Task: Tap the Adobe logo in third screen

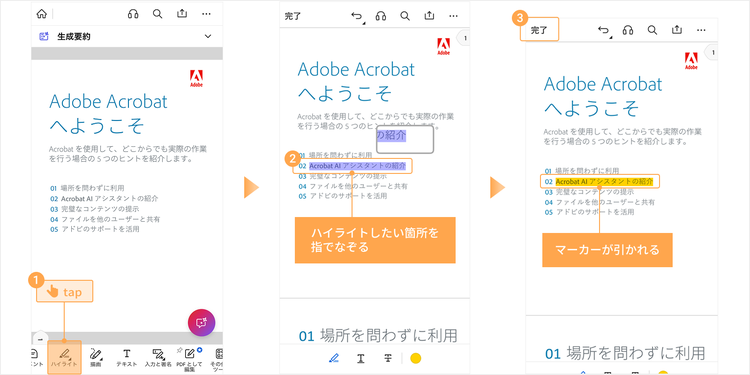Action: tap(691, 61)
